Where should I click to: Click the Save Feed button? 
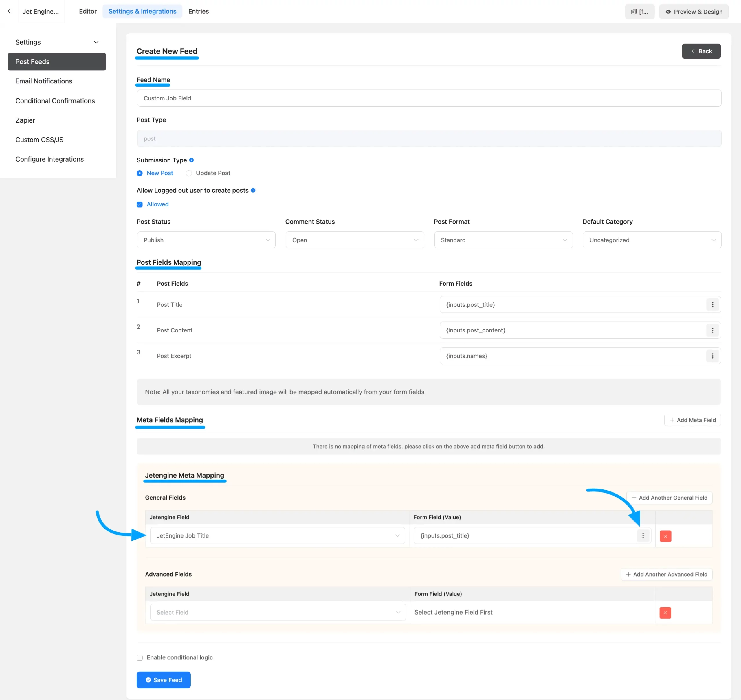pos(163,680)
